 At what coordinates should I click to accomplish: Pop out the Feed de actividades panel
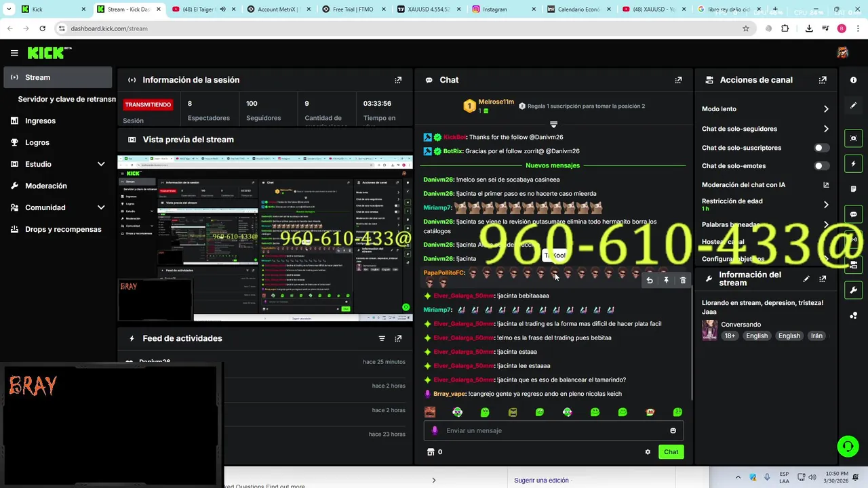tap(398, 338)
